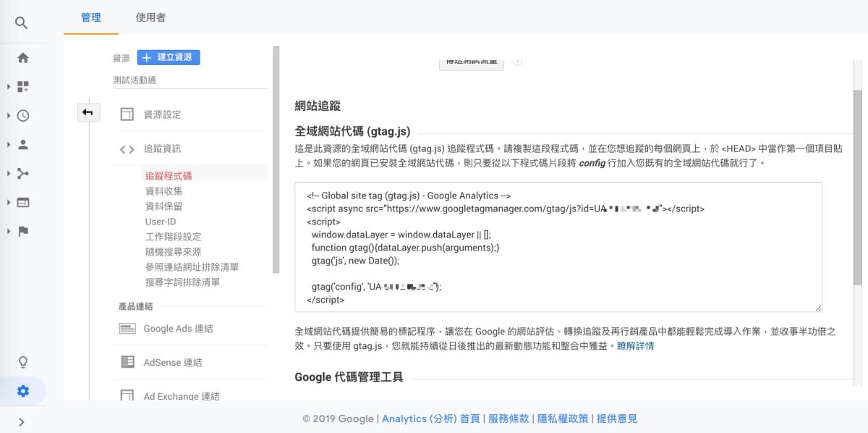Select User-ID submenu item
The width and height of the screenshot is (868, 433).
coord(161,222)
